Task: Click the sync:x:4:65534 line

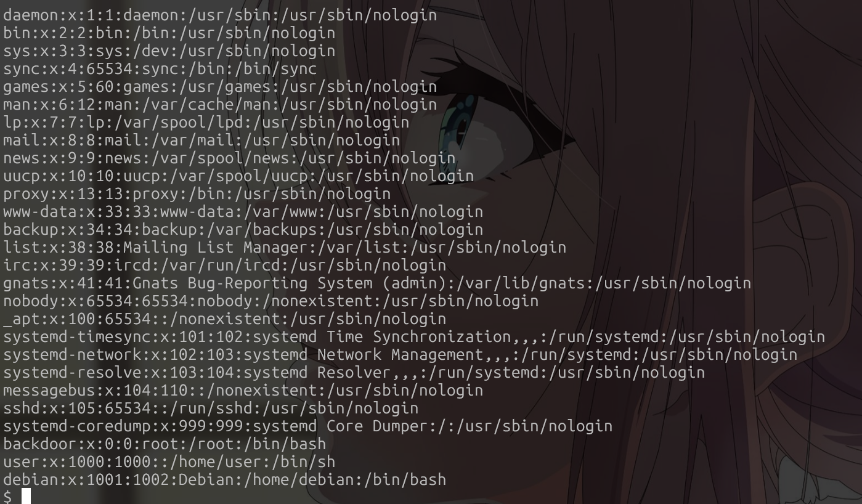Action: [160, 68]
